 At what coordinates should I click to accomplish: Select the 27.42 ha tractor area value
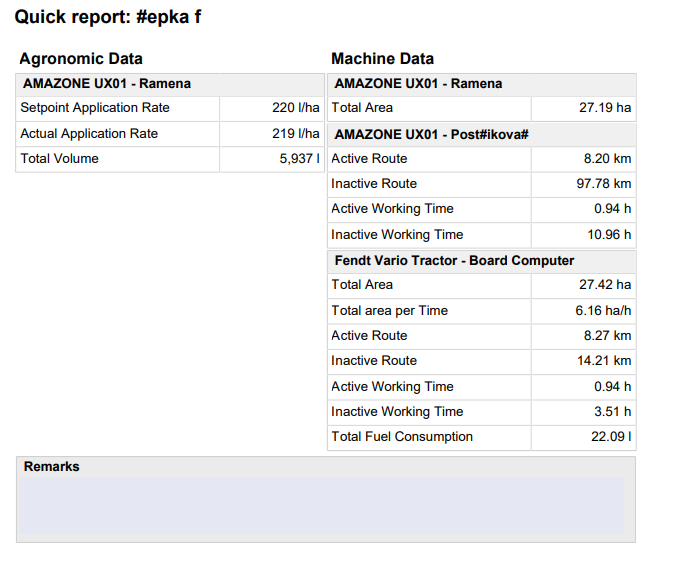(605, 285)
